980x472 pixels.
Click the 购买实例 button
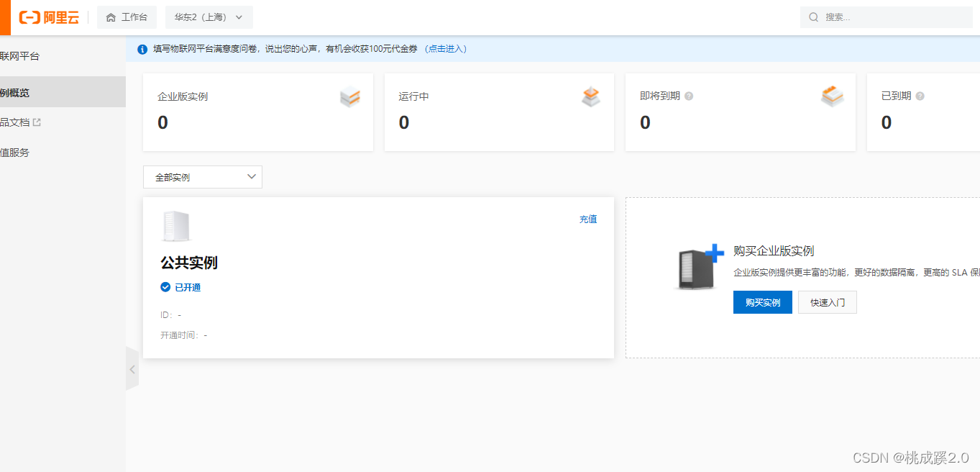pyautogui.click(x=762, y=302)
